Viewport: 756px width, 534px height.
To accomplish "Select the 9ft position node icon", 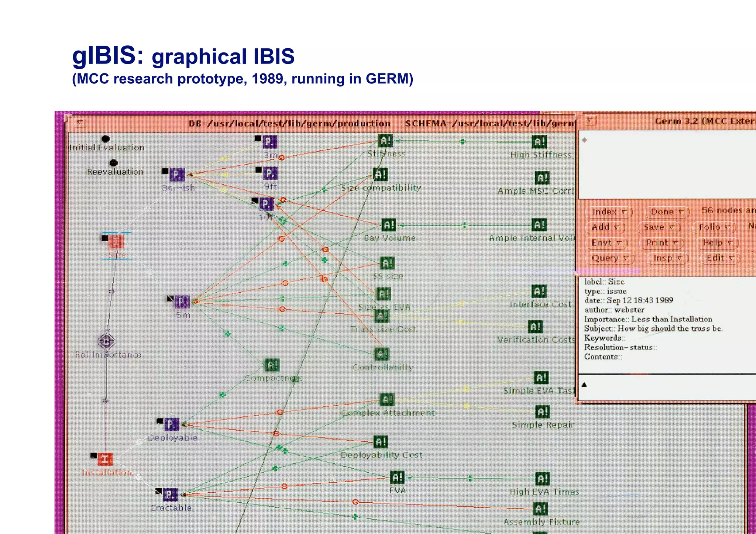I will (x=270, y=173).
